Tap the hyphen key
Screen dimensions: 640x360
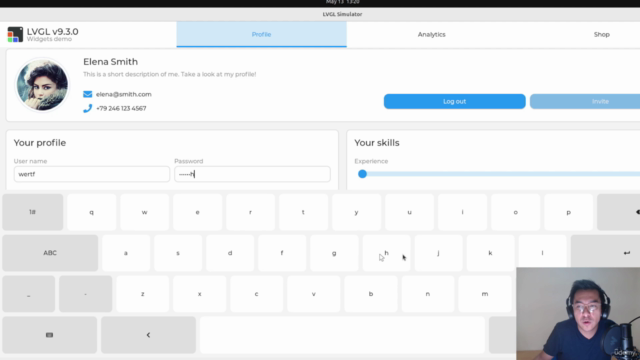pyautogui.click(x=85, y=294)
